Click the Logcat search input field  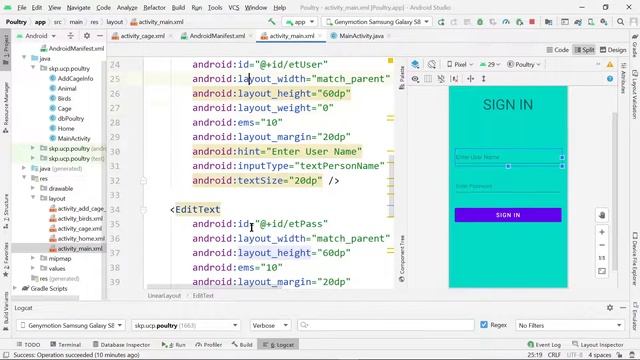386,325
